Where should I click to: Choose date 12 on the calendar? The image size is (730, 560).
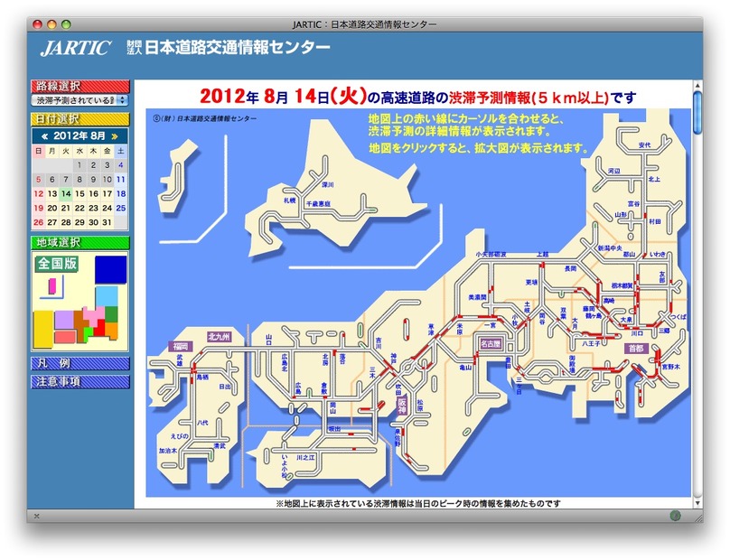pos(39,193)
